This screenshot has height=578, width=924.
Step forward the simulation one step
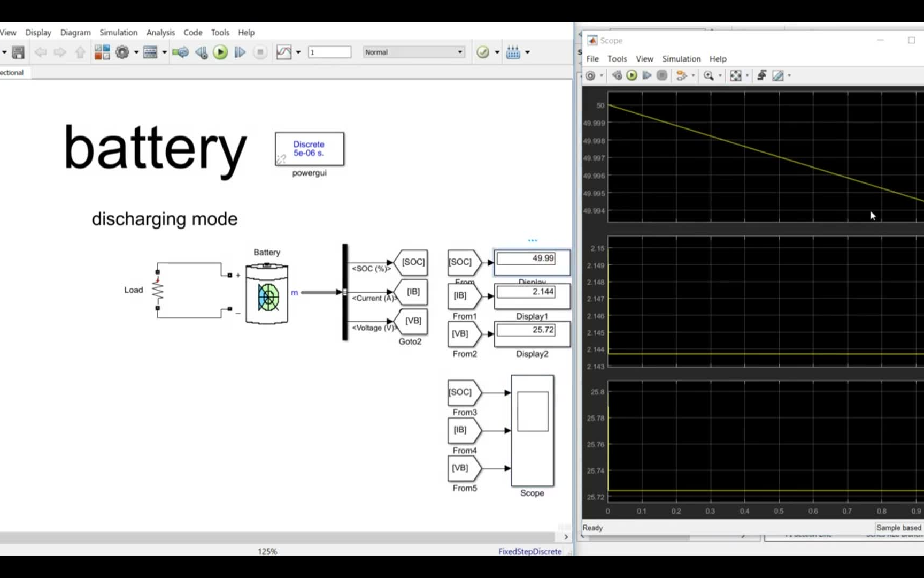[240, 52]
